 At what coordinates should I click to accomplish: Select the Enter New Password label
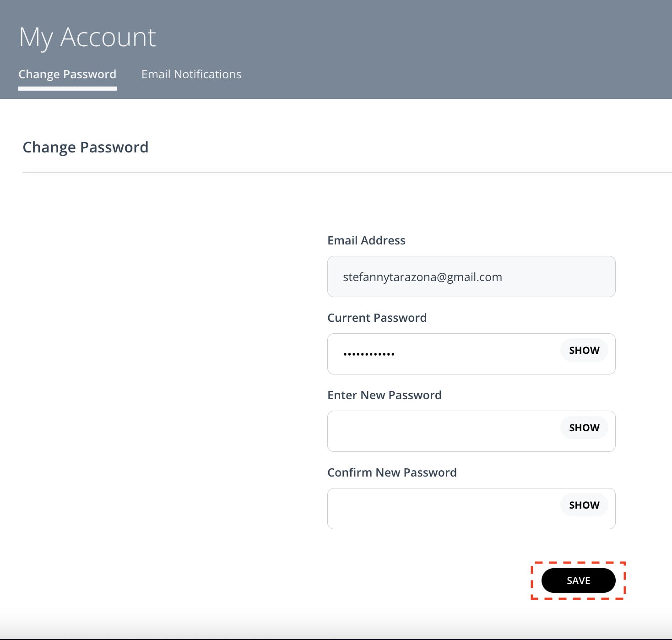tap(384, 395)
